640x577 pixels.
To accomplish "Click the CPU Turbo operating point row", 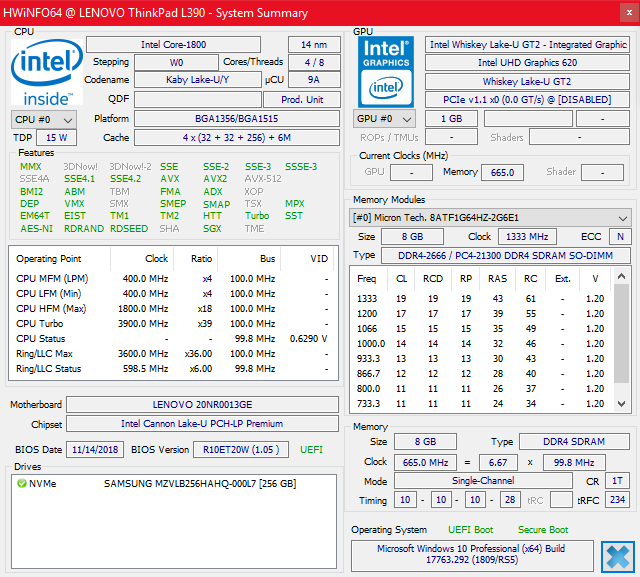I will point(173,324).
